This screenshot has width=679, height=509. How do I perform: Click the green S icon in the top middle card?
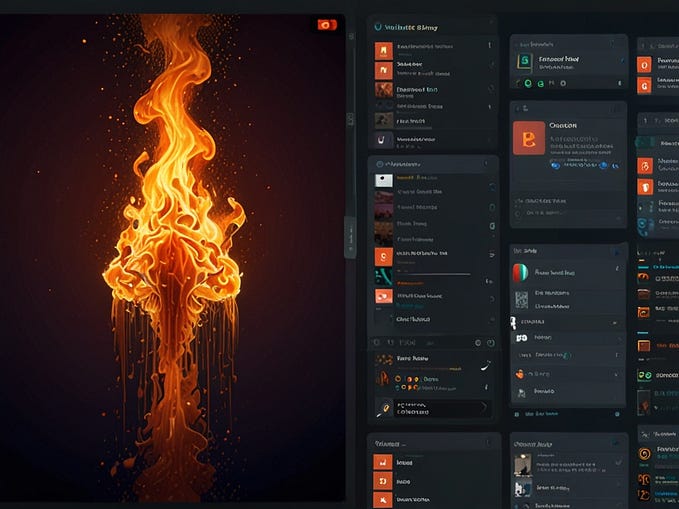pyautogui.click(x=524, y=62)
